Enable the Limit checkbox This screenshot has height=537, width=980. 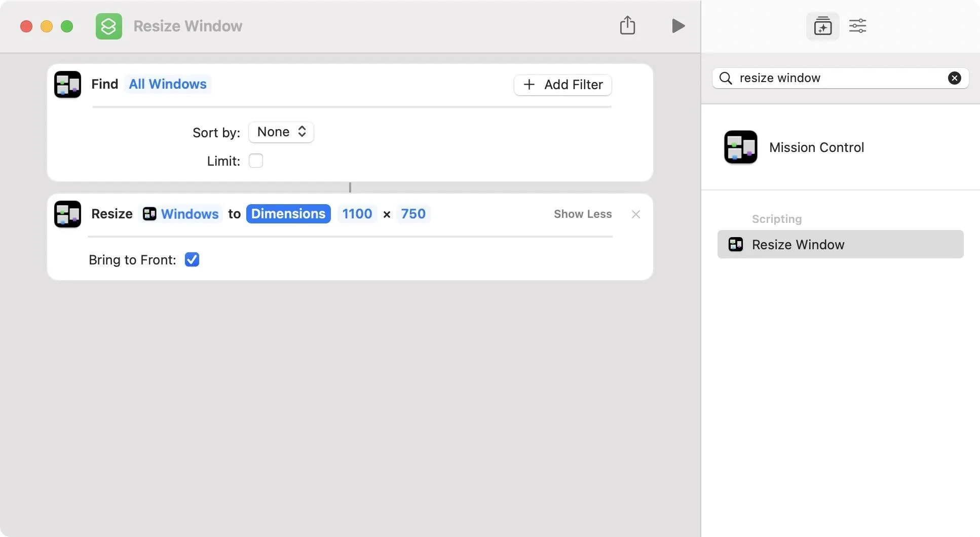pos(255,161)
